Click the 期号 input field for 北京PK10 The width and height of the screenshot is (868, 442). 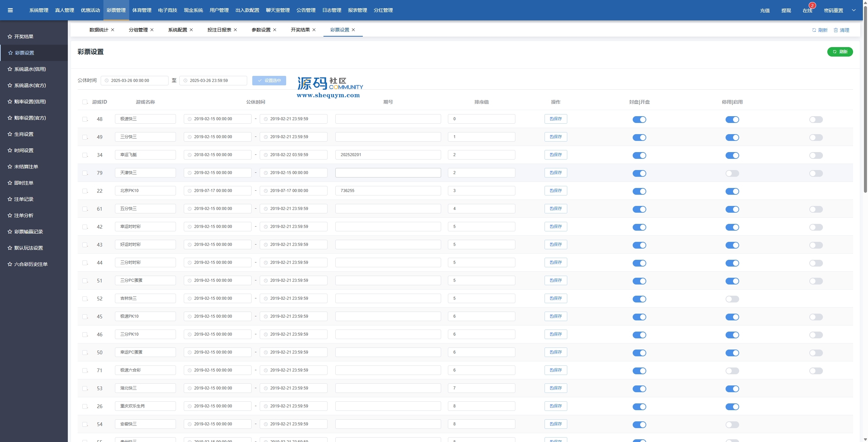(x=388, y=191)
